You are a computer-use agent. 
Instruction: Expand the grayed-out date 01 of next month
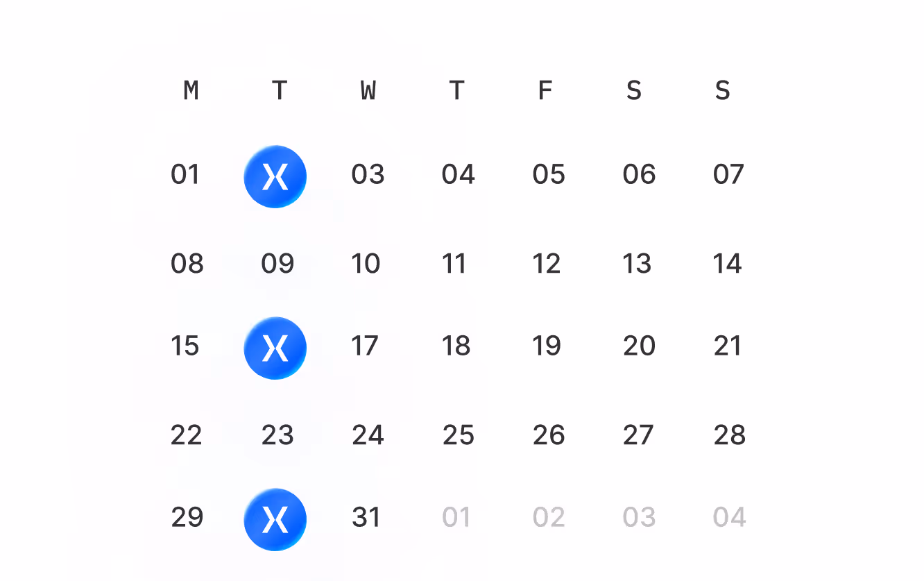click(457, 519)
